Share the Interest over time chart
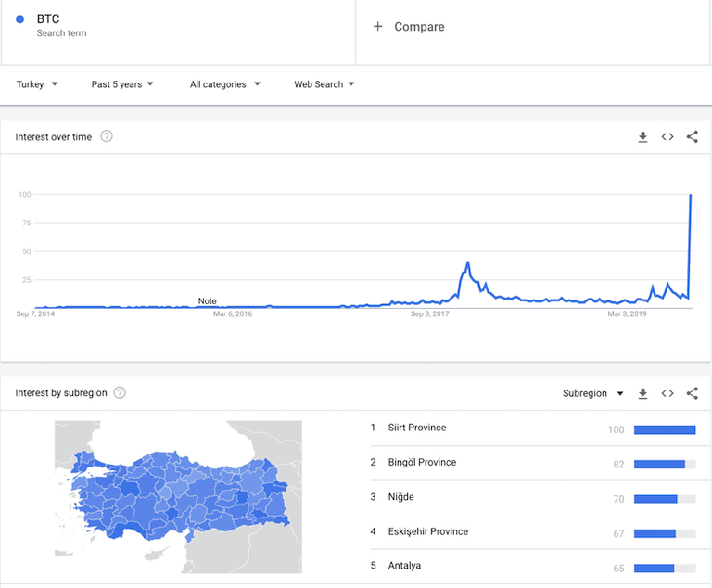The height and width of the screenshot is (588, 712). [692, 136]
